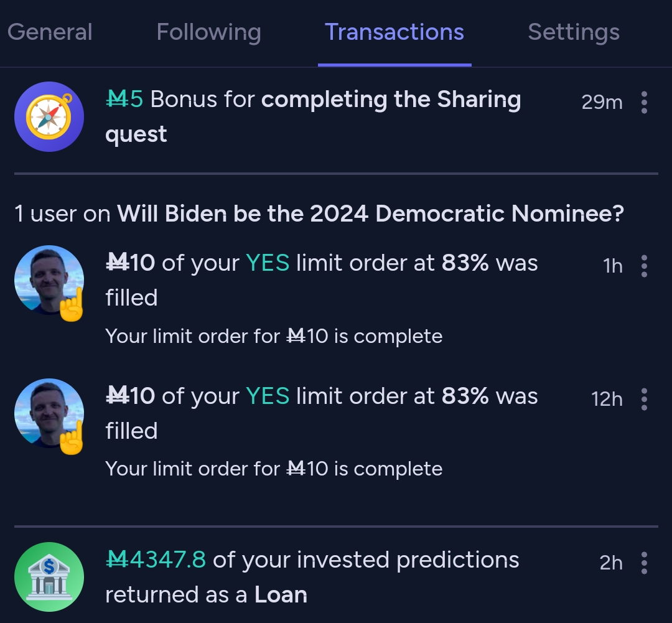This screenshot has width=672, height=623.
Task: Open the 12h YES limit order filled notification
Action: point(322,431)
